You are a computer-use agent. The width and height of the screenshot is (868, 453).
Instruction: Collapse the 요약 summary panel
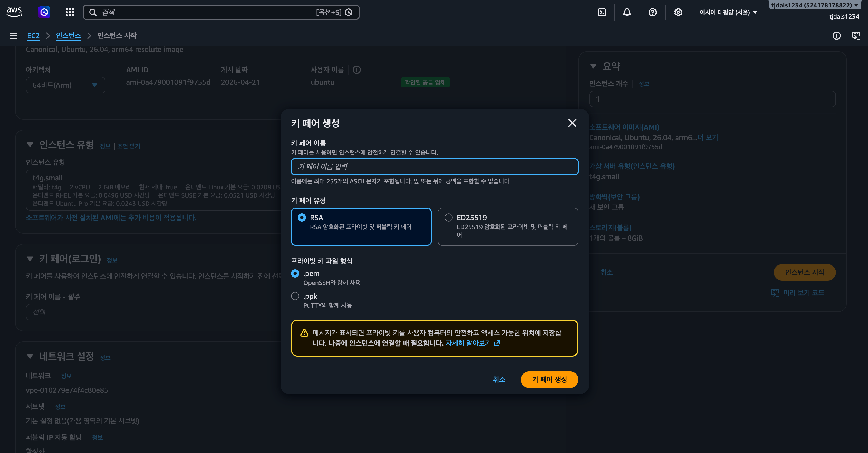pos(593,66)
